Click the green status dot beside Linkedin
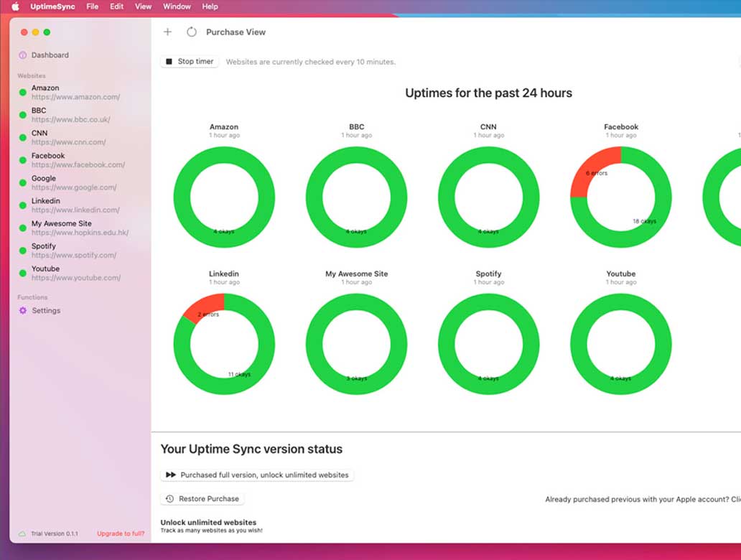The image size is (741, 560). click(x=23, y=205)
